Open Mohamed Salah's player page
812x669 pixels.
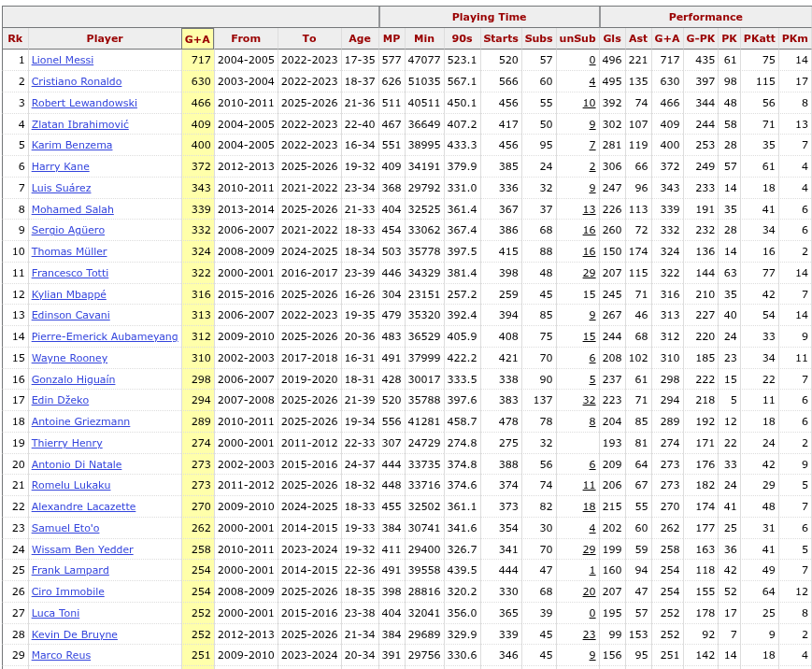coord(73,209)
